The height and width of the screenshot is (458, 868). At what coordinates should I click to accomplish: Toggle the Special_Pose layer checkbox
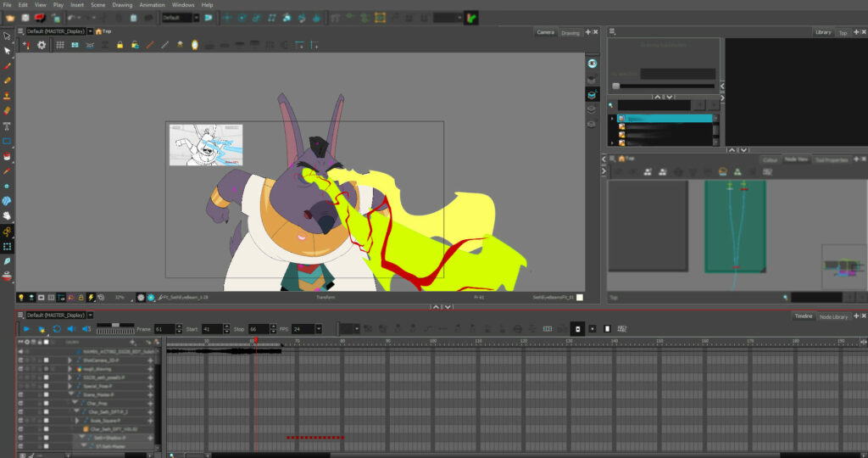pos(47,387)
